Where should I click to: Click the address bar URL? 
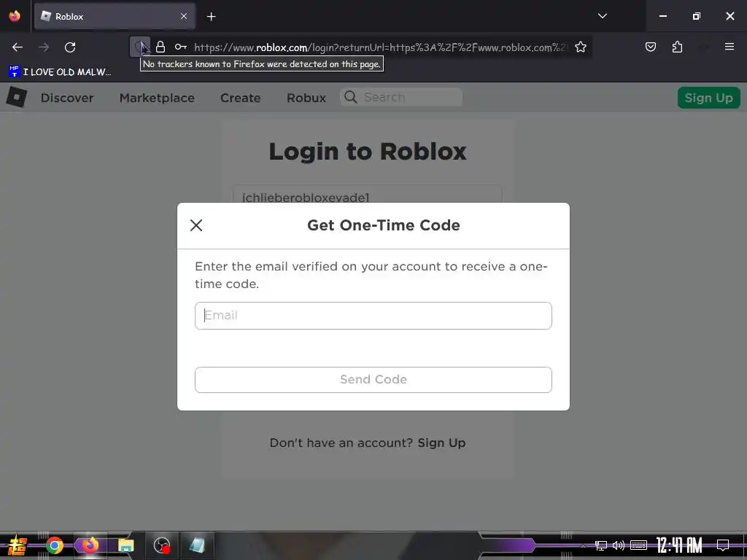tap(380, 47)
